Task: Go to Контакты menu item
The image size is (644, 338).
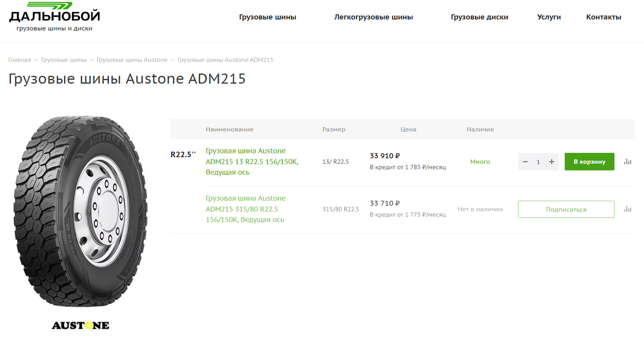Action: [x=604, y=17]
